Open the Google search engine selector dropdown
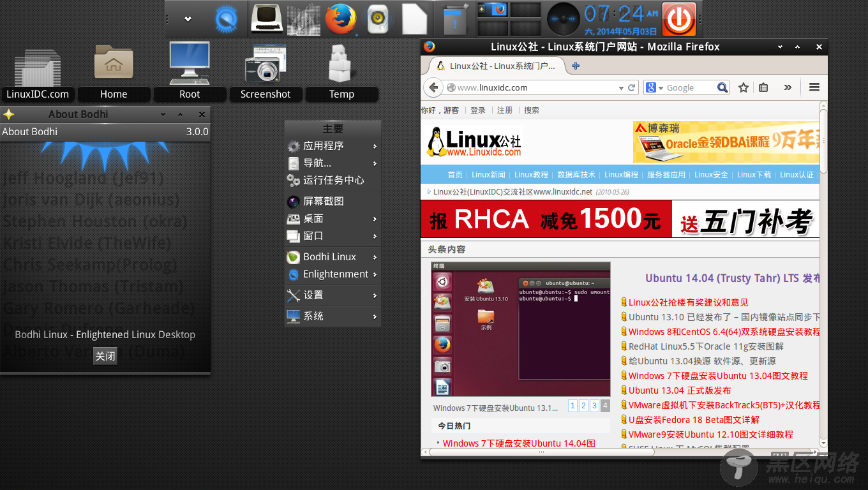Screen dimensions: 868x490 (x=655, y=87)
